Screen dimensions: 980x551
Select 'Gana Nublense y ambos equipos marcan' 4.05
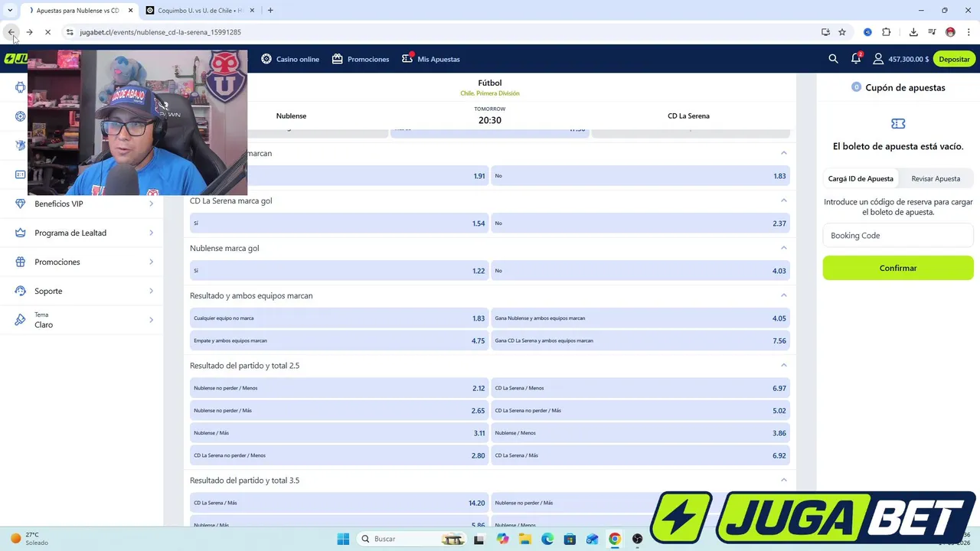click(640, 318)
